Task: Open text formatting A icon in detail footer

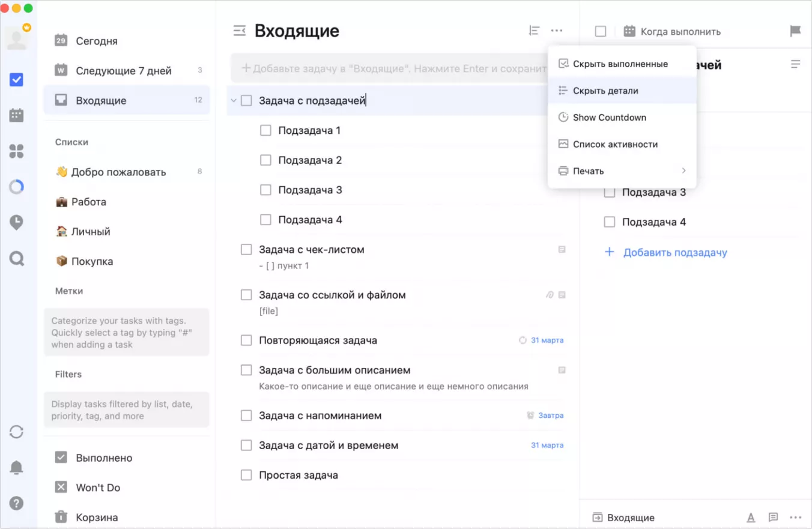Action: click(751, 518)
